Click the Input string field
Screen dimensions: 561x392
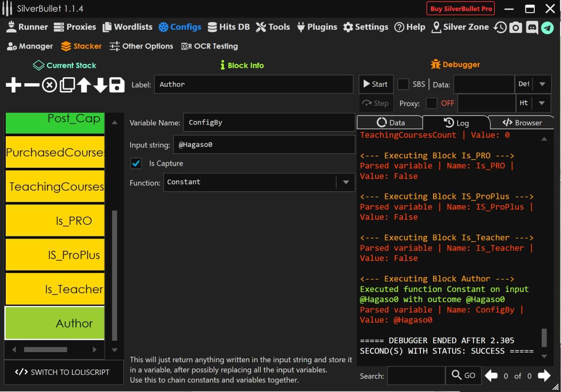[264, 145]
